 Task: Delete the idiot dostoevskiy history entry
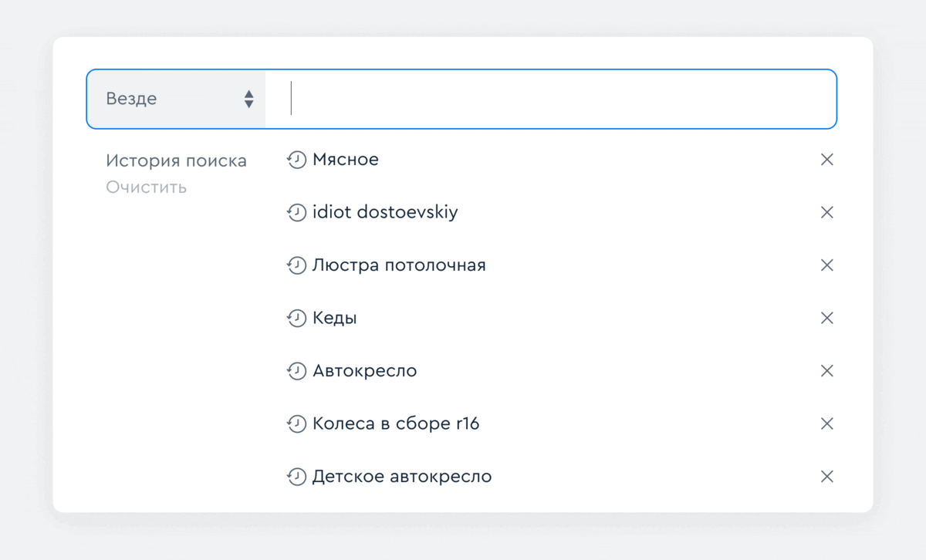[x=826, y=212]
